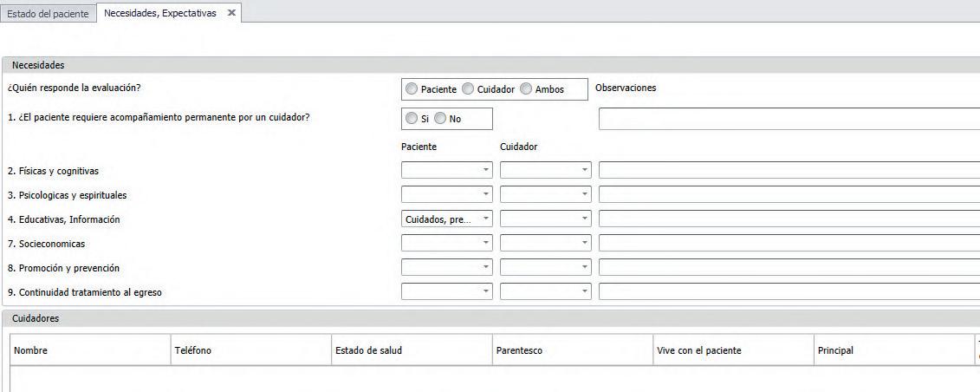This screenshot has width=980, height=392.
Task: Close the Necesidades, Expectativas tab
Action: [x=231, y=13]
